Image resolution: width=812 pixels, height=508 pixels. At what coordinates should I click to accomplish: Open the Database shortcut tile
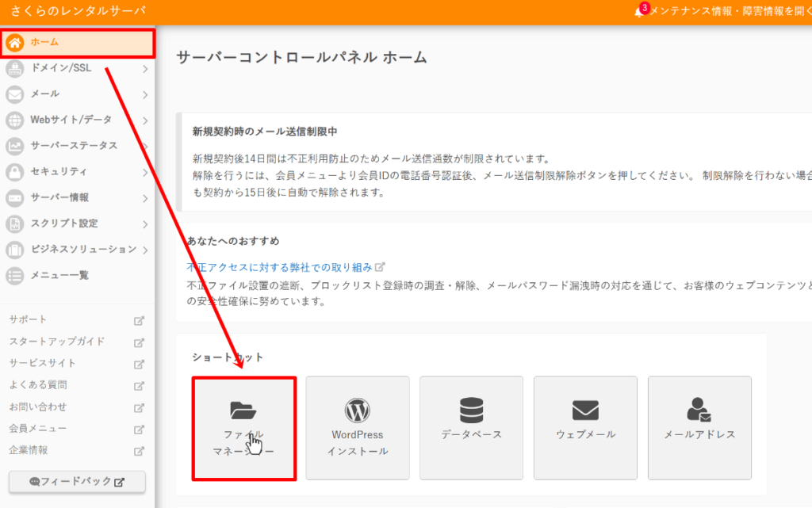[x=471, y=428]
